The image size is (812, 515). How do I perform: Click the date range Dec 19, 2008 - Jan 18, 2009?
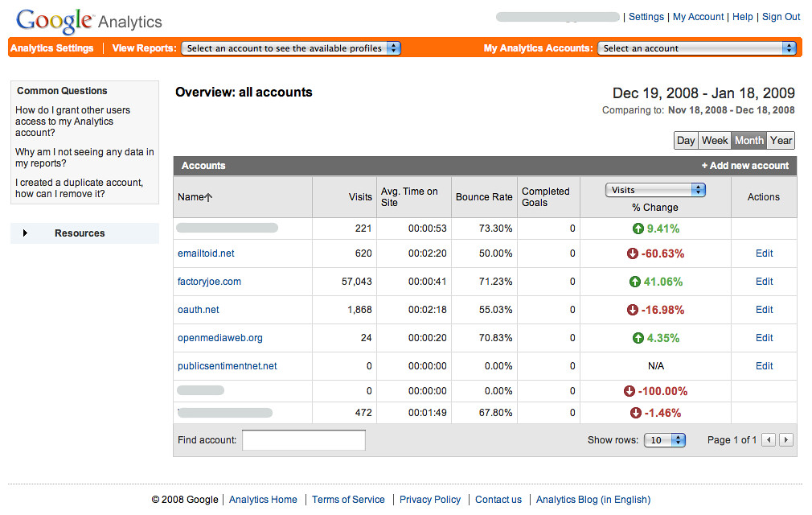703,93
